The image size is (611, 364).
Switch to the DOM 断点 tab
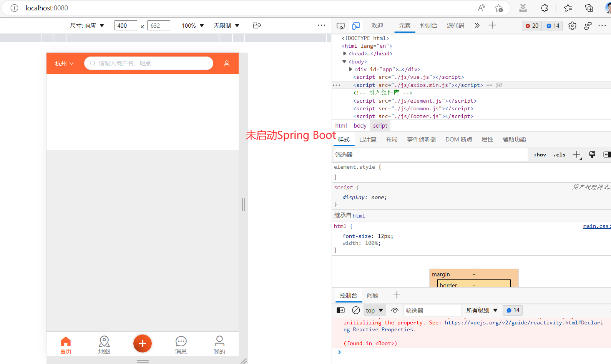459,139
